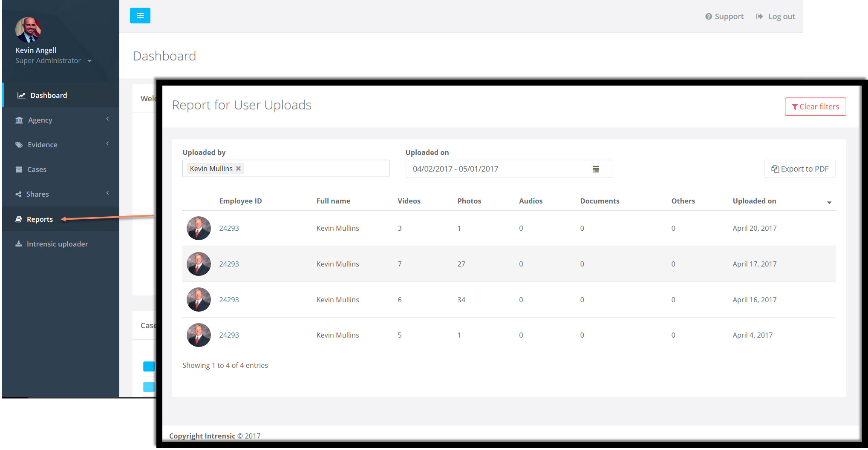The image size is (868, 450).
Task: Click the hamburger menu toggle button
Action: click(x=140, y=16)
